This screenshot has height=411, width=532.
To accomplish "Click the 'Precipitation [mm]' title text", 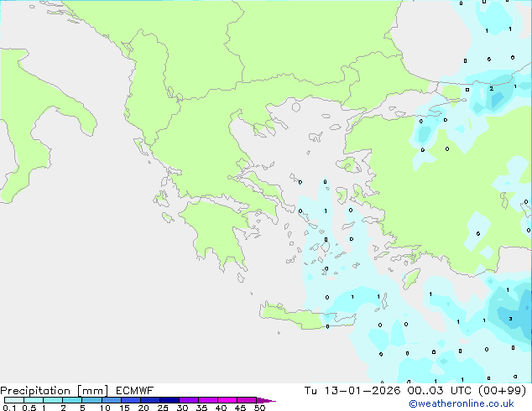I will [x=54, y=391].
